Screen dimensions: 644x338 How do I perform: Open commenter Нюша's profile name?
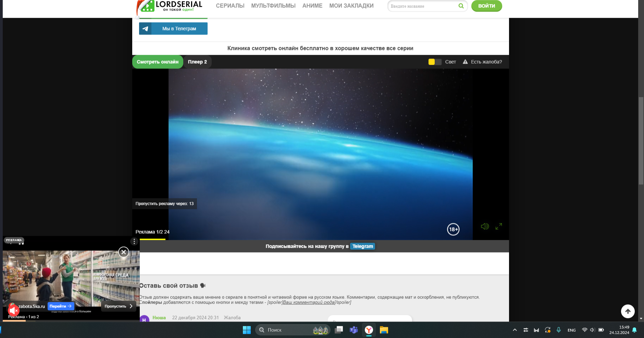[159, 317]
